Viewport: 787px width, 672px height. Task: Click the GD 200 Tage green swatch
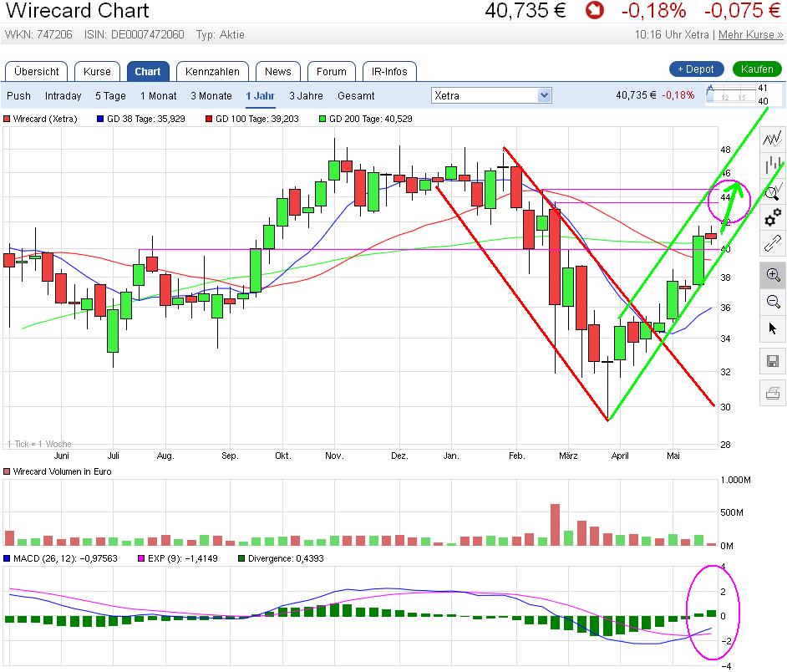pos(322,119)
